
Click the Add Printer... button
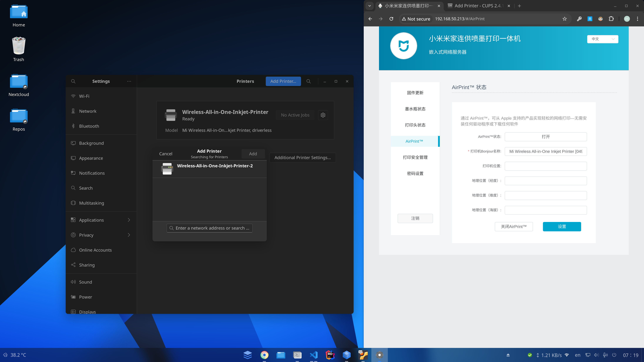click(x=283, y=81)
